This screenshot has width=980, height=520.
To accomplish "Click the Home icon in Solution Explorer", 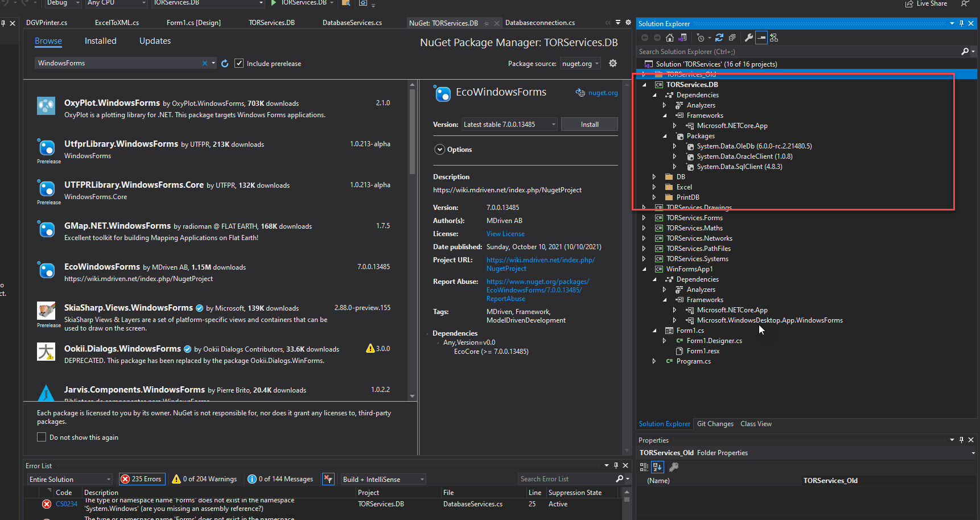I will [670, 38].
